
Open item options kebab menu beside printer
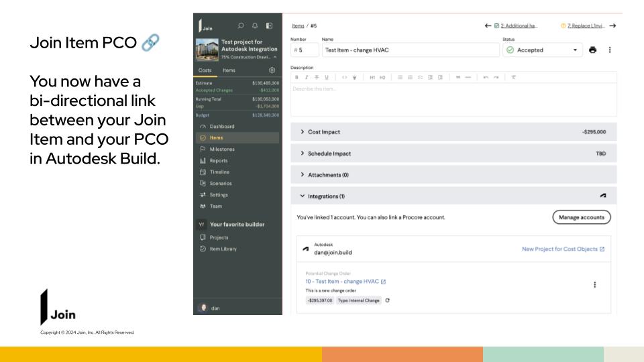coord(610,50)
